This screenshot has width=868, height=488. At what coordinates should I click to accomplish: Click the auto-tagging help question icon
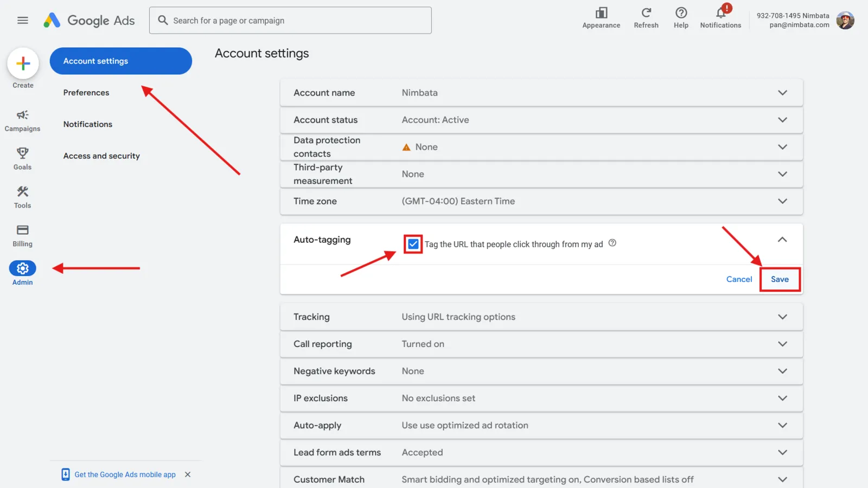click(612, 243)
